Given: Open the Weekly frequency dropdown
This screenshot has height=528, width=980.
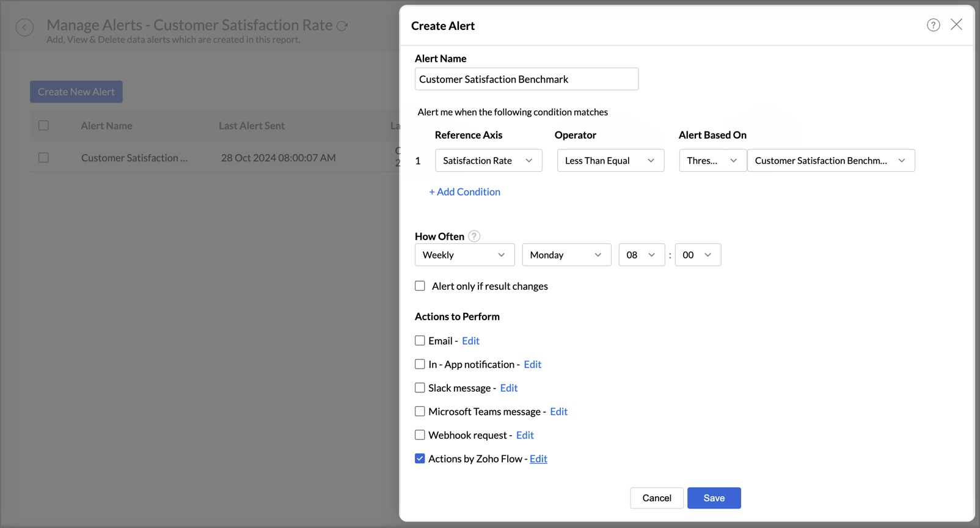Looking at the screenshot, I should coord(464,255).
